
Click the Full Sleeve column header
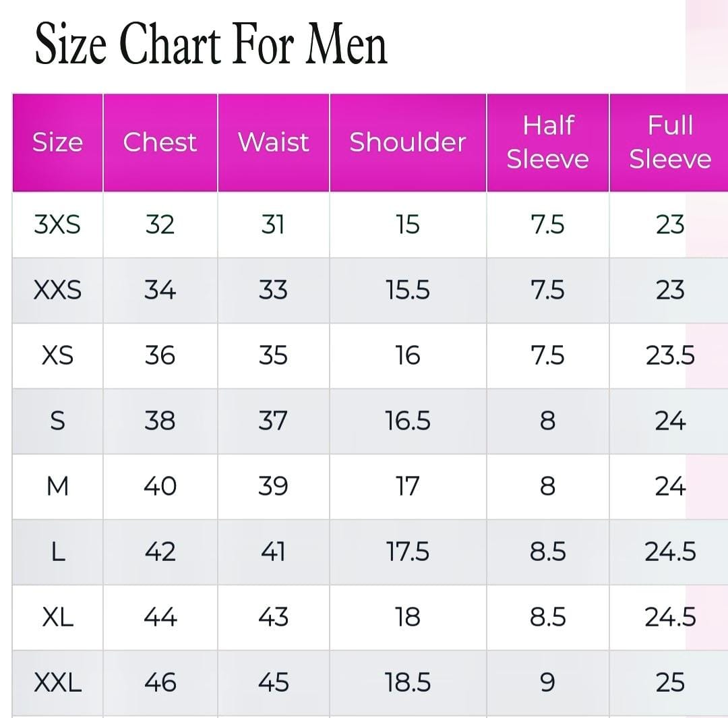(669, 142)
